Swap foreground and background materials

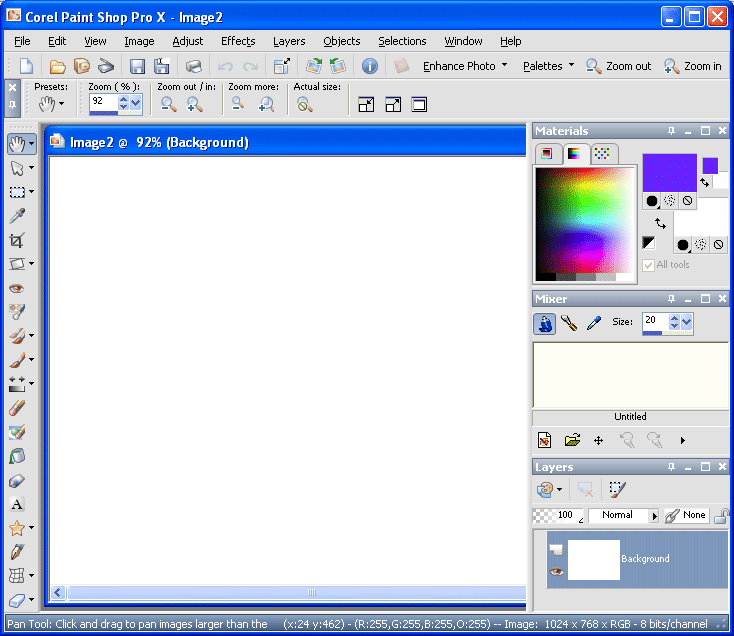(660, 223)
